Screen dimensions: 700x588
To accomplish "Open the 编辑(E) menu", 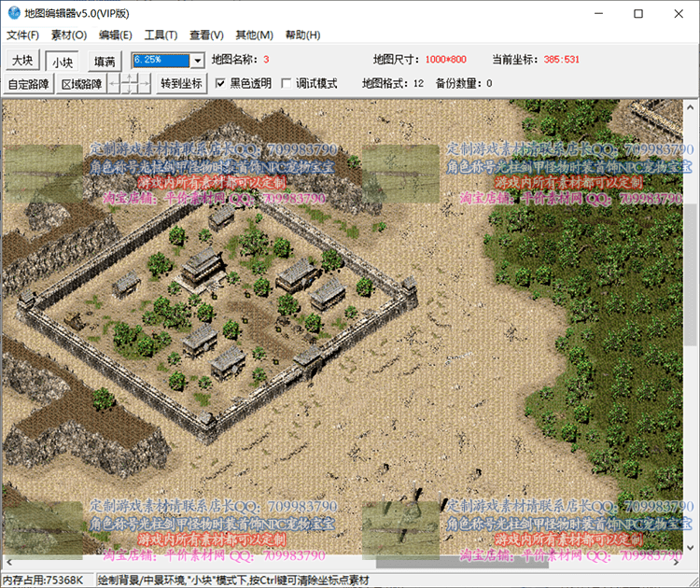I will click(x=116, y=35).
